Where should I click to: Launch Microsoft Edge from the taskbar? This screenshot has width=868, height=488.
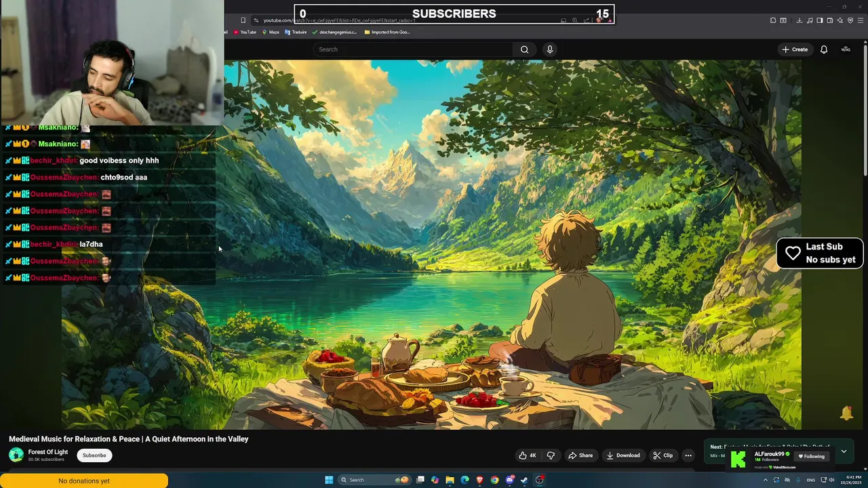pyautogui.click(x=465, y=480)
